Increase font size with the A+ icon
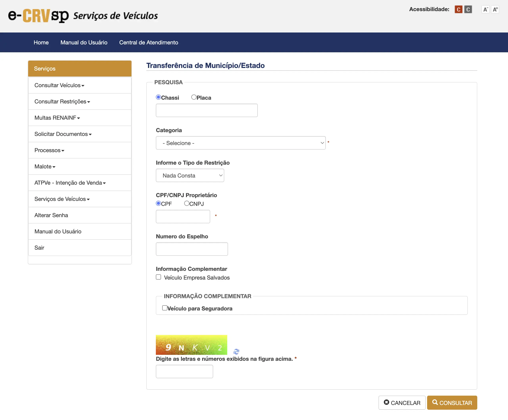The height and width of the screenshot is (420, 508). [495, 10]
